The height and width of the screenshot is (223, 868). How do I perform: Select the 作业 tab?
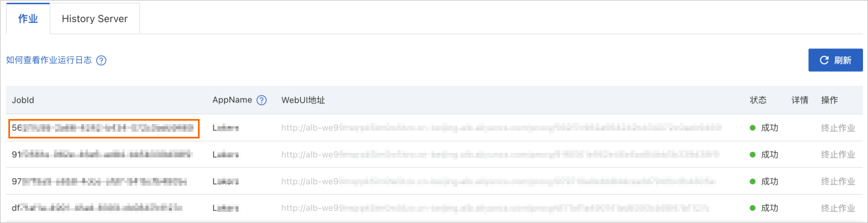(28, 19)
